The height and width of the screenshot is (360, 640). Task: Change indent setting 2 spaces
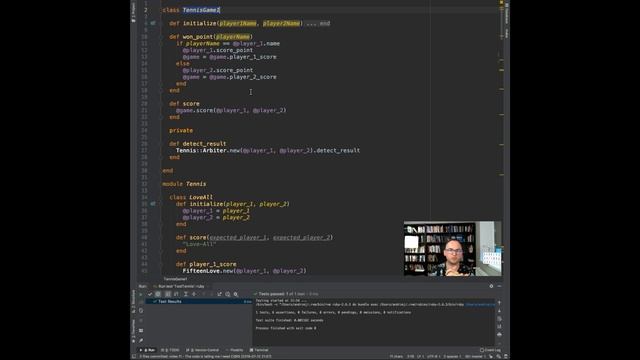tap(452, 356)
